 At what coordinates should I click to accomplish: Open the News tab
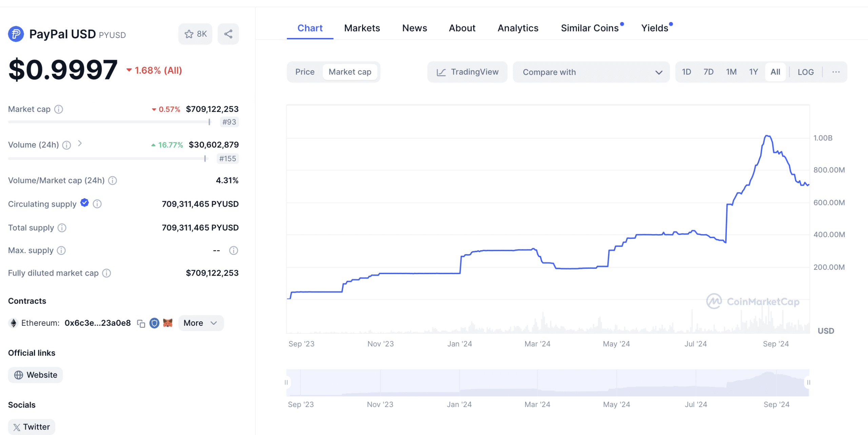pyautogui.click(x=414, y=28)
